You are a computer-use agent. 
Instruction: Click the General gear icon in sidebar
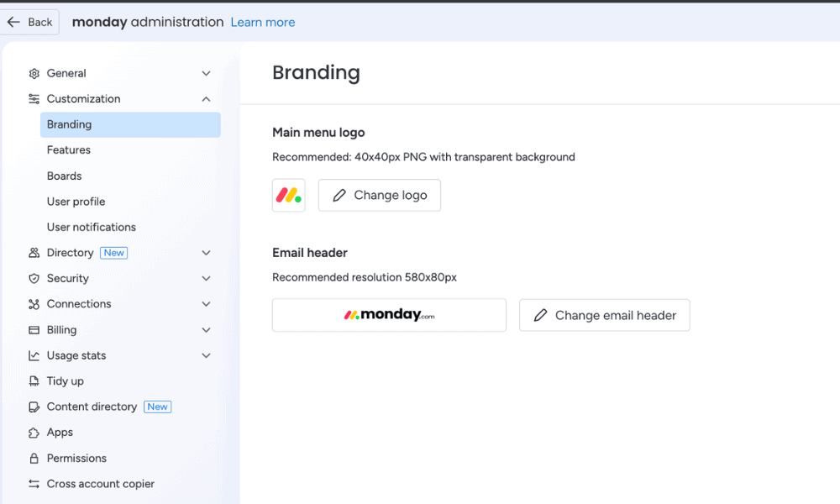pyautogui.click(x=34, y=74)
